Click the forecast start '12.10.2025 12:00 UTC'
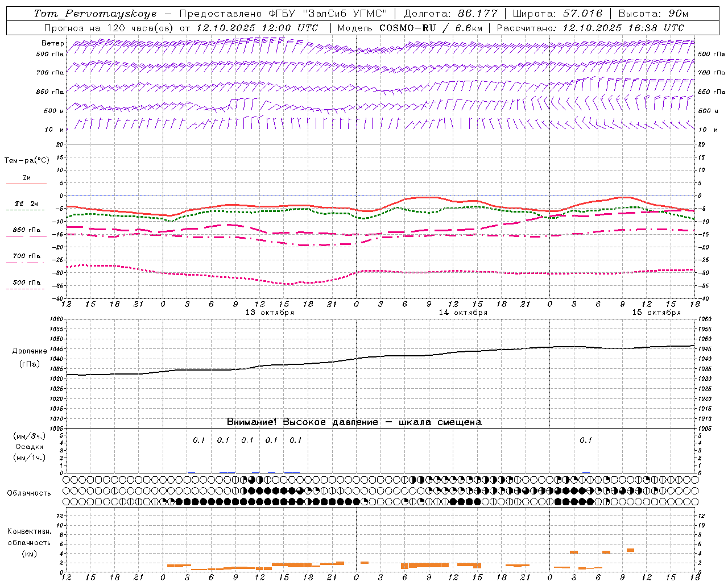Viewport: 728px width, 582px height. 257,28
